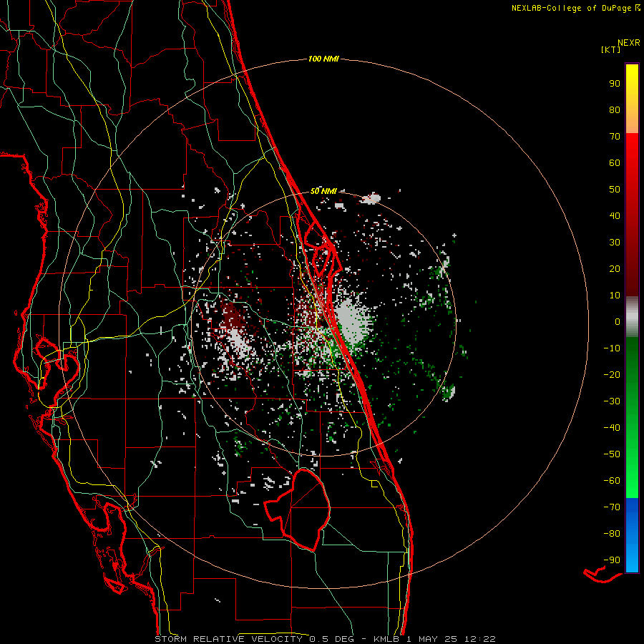Viewport: 644px width, 644px height.
Task: Pick the blue segment of the color bar
Action: coord(632,535)
